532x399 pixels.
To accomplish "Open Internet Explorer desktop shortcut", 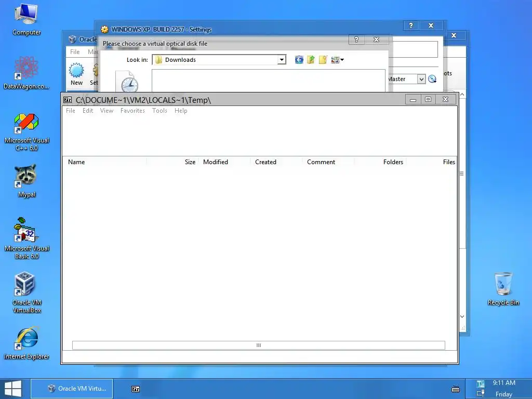I will [x=26, y=343].
